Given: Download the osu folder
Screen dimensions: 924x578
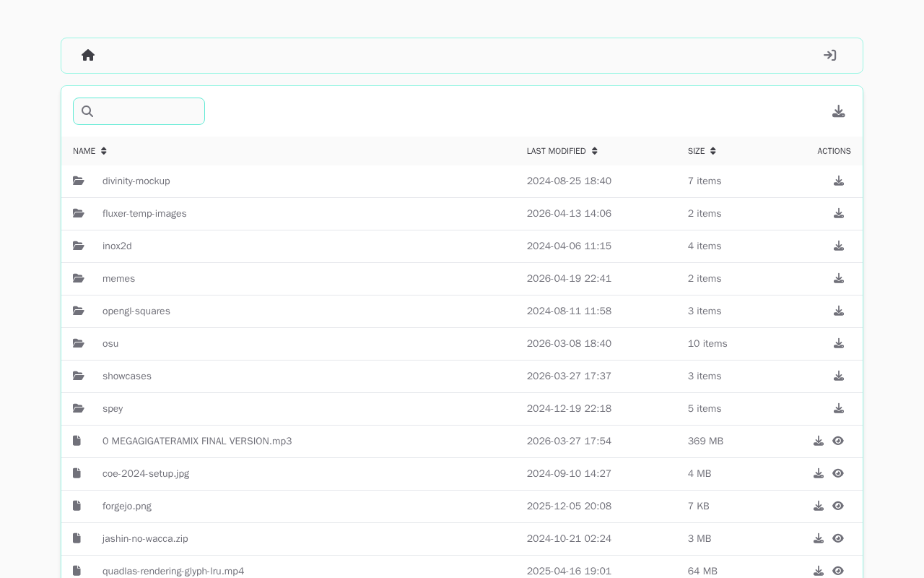Looking at the screenshot, I should coord(839,343).
